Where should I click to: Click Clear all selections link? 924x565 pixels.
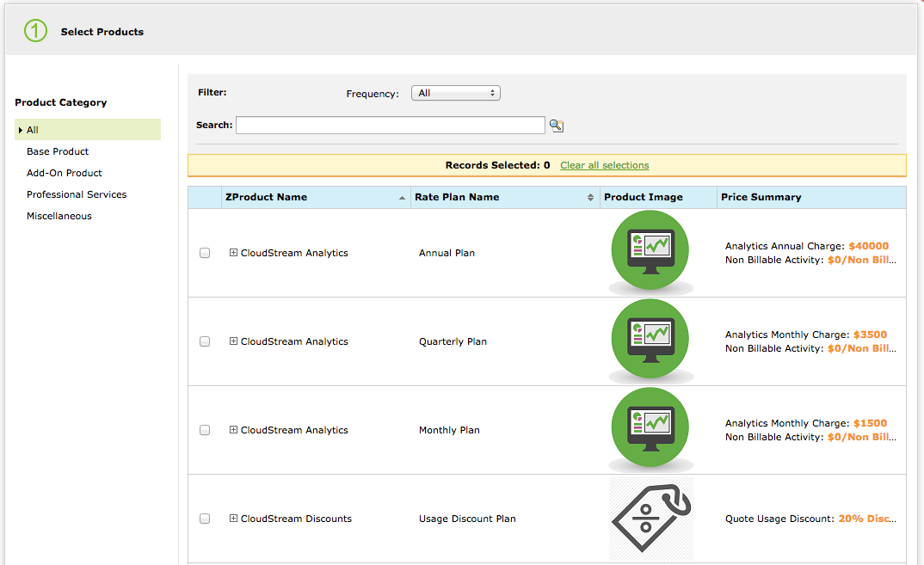click(x=605, y=166)
